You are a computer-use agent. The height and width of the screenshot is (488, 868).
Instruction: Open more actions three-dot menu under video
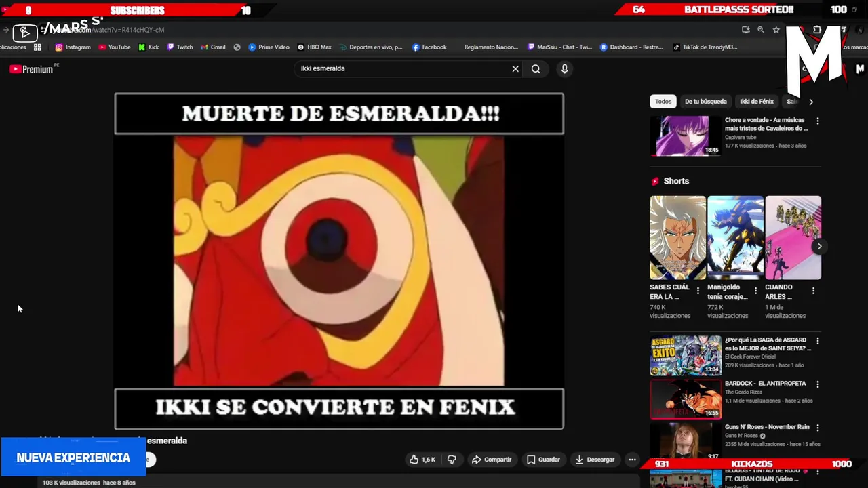pos(632,460)
